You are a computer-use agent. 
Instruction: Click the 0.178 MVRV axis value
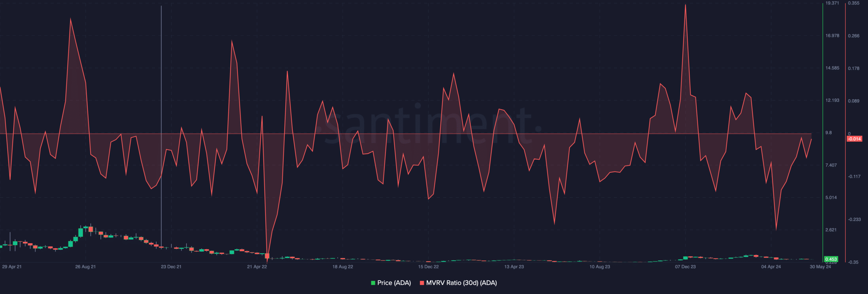(854, 68)
